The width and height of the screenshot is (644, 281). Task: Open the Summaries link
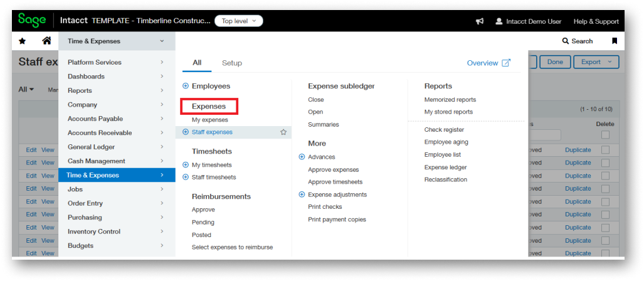coord(324,124)
